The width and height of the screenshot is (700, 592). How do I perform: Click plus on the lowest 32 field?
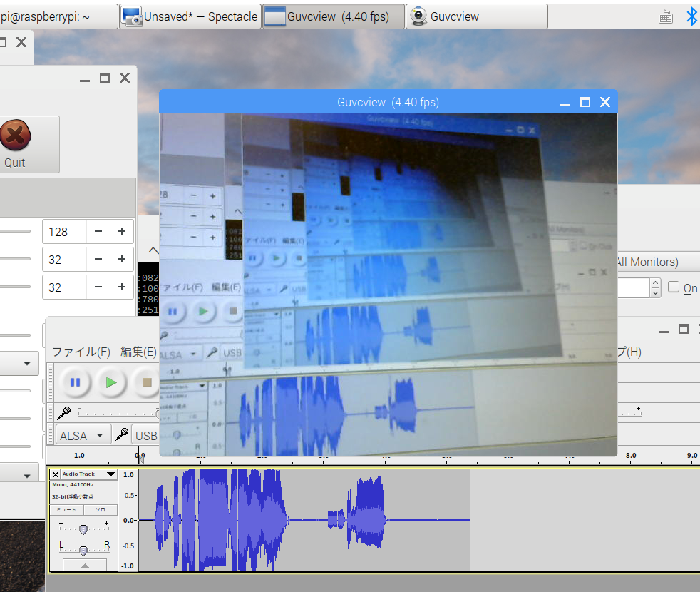pos(121,287)
